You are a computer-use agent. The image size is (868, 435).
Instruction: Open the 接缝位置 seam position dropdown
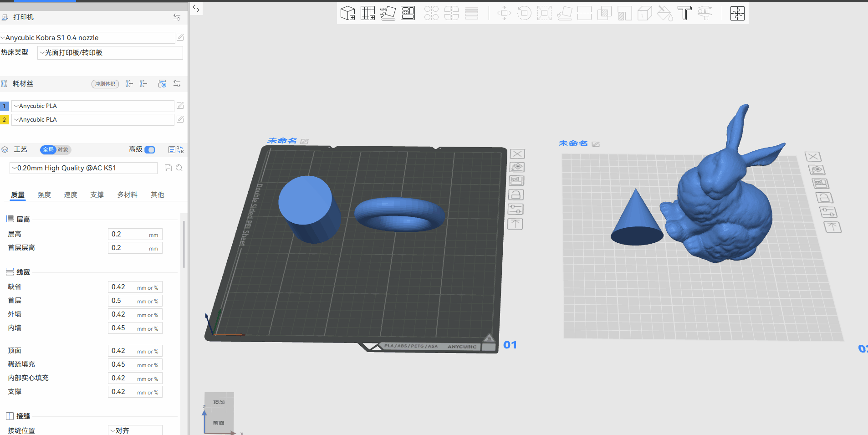(135, 430)
